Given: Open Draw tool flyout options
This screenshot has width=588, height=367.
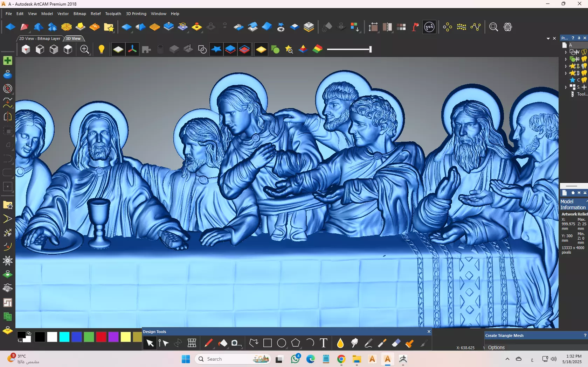Looking at the screenshot, I should (213, 348).
